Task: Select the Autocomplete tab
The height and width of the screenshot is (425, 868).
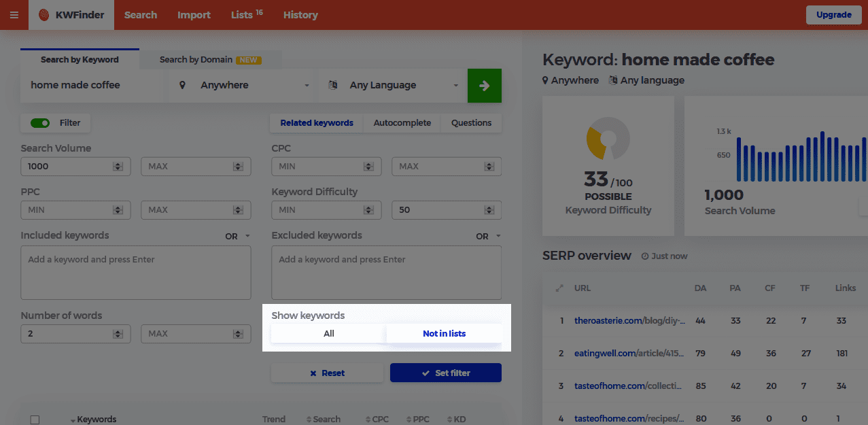Action: coord(402,123)
